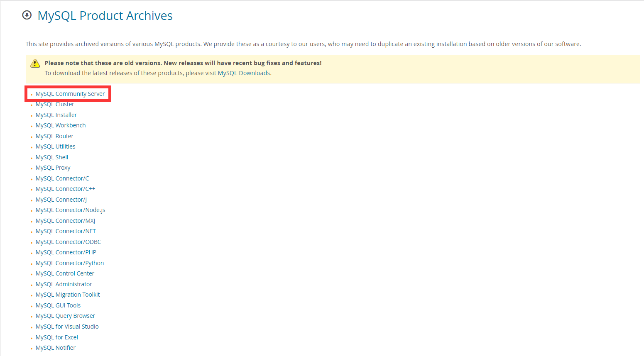Open the MySQL Shell link

(x=52, y=157)
